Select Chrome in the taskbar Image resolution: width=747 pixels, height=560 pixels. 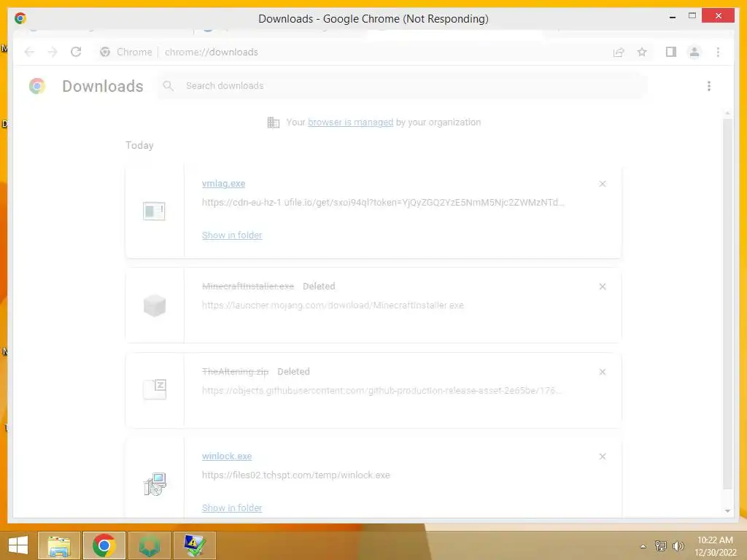[104, 545]
